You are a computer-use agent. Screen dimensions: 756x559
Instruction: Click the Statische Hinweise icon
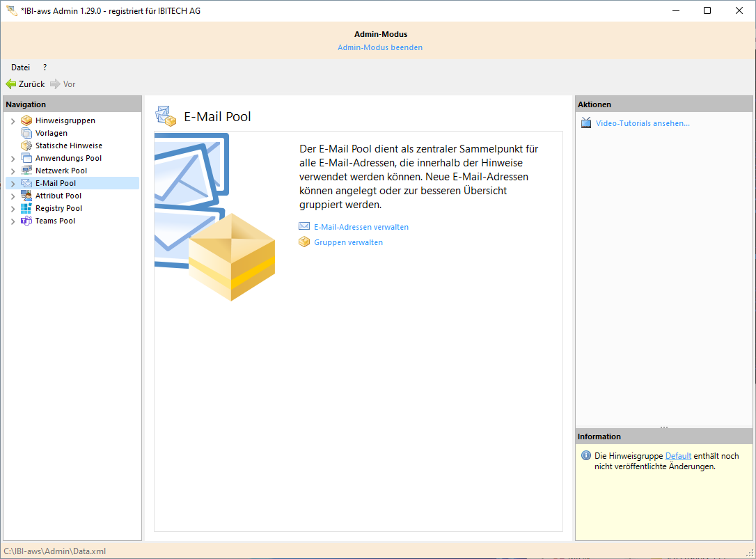[x=26, y=145]
